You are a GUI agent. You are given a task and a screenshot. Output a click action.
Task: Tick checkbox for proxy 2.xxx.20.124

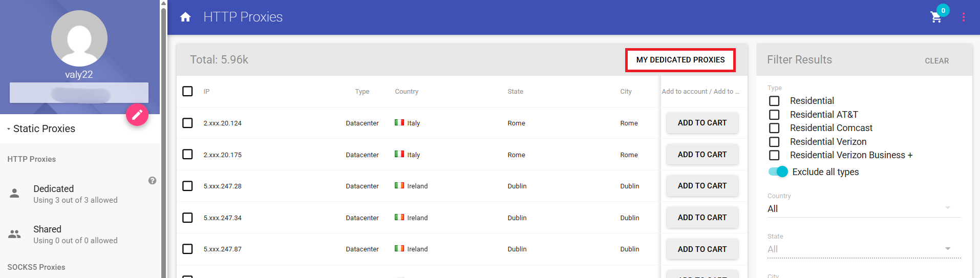[188, 123]
